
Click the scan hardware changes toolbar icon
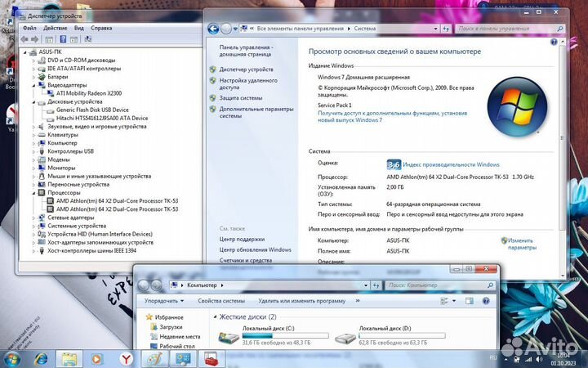87,39
